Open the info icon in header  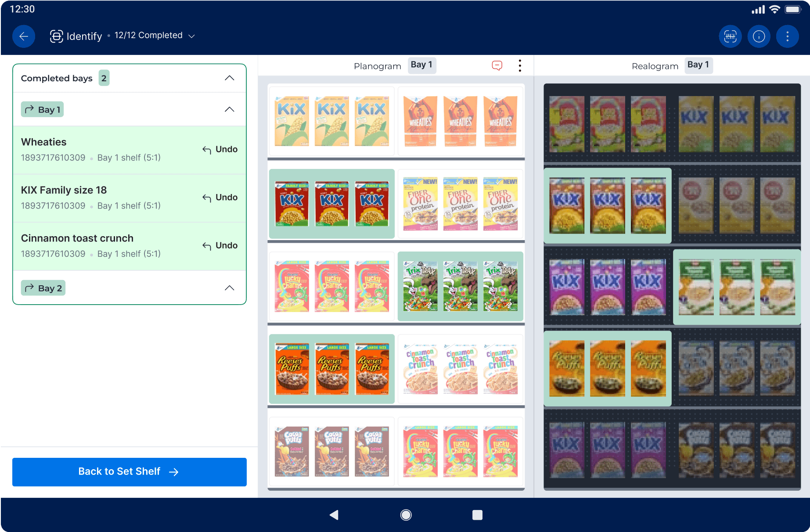tap(759, 36)
